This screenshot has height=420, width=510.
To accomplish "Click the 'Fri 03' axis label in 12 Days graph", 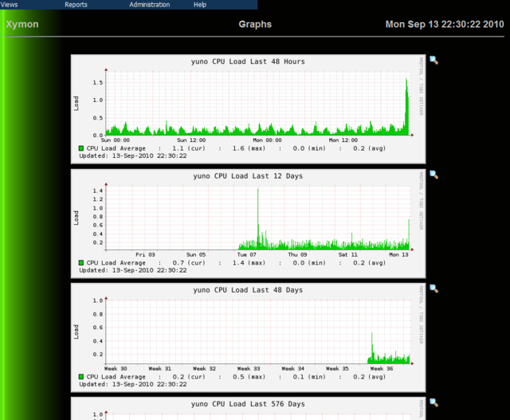I will point(145,255).
